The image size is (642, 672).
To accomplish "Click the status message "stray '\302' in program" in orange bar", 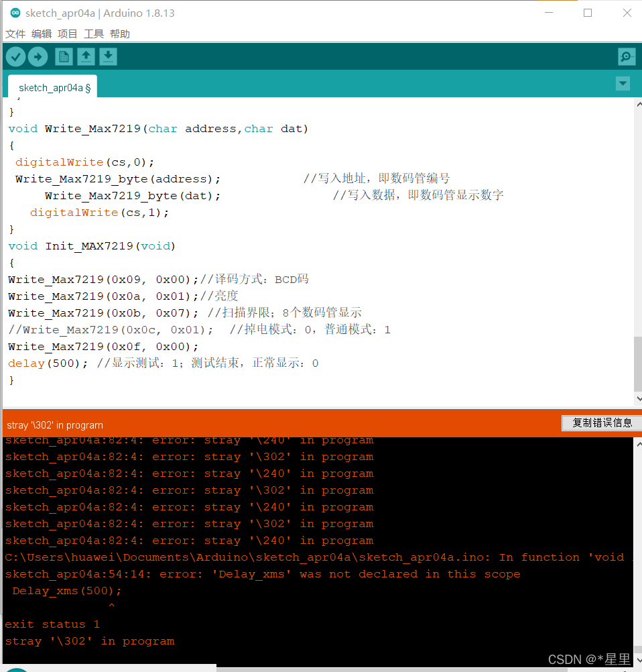I will [x=55, y=425].
